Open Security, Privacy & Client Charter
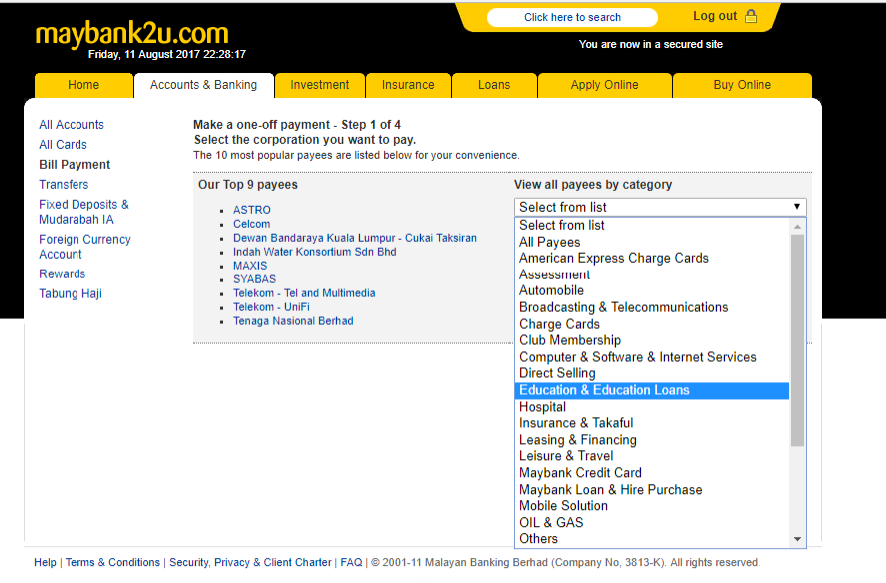The height and width of the screenshot is (583, 886). 250,563
